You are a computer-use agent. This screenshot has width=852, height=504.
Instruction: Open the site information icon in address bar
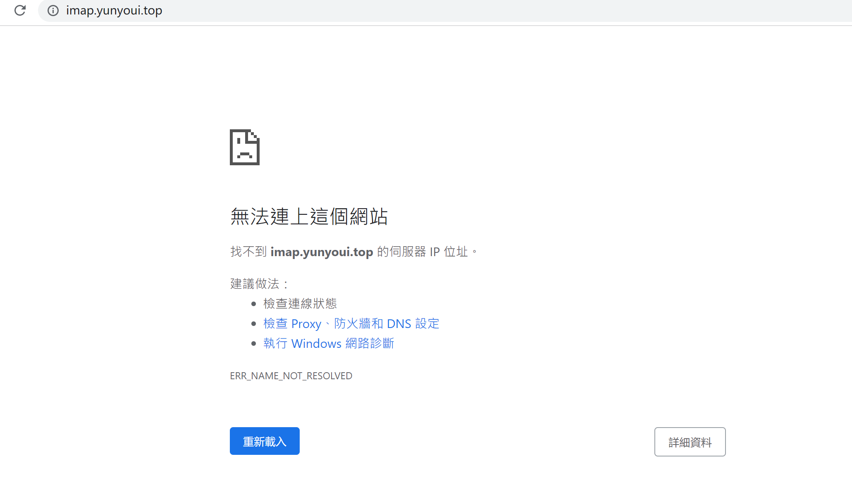[53, 10]
